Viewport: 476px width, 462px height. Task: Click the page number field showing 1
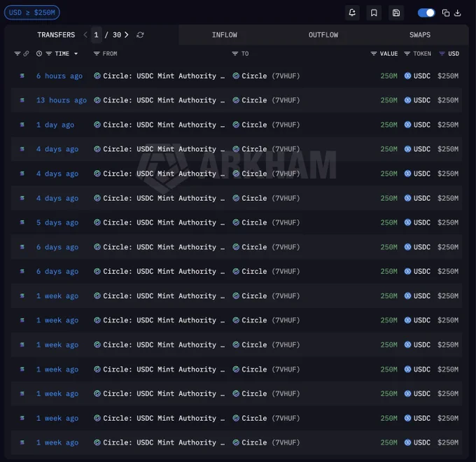click(x=96, y=35)
